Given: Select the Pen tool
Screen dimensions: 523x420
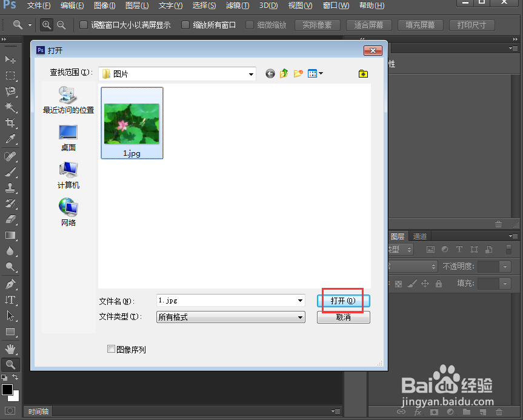Looking at the screenshot, I should 10,284.
